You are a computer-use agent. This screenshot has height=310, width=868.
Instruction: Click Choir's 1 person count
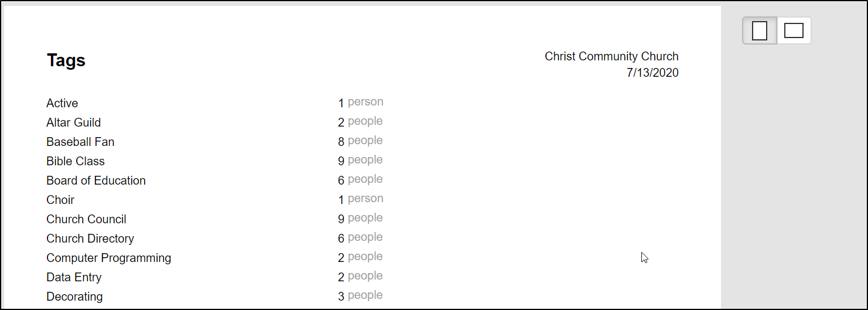(361, 199)
